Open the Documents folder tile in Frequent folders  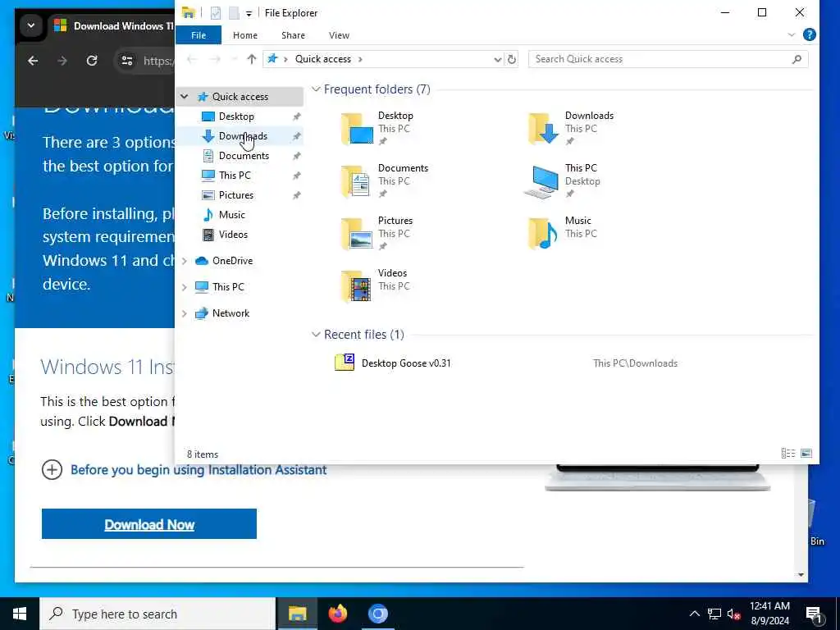tap(385, 181)
